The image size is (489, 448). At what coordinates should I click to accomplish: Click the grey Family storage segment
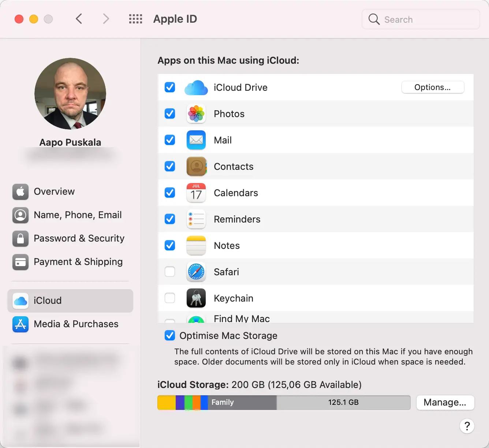point(242,403)
